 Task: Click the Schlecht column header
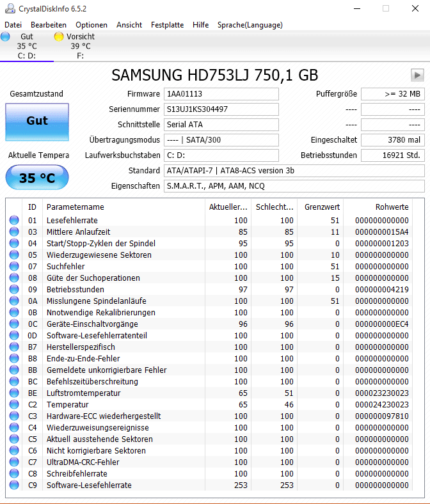275,207
